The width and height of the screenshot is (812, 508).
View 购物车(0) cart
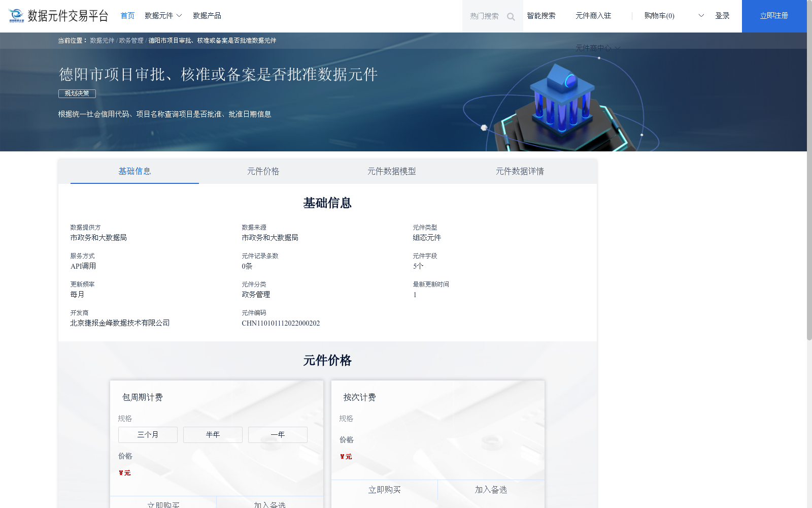pos(659,16)
